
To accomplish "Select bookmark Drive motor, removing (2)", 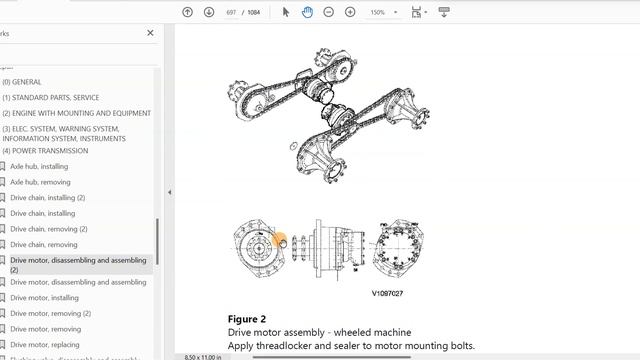I will point(51,313).
